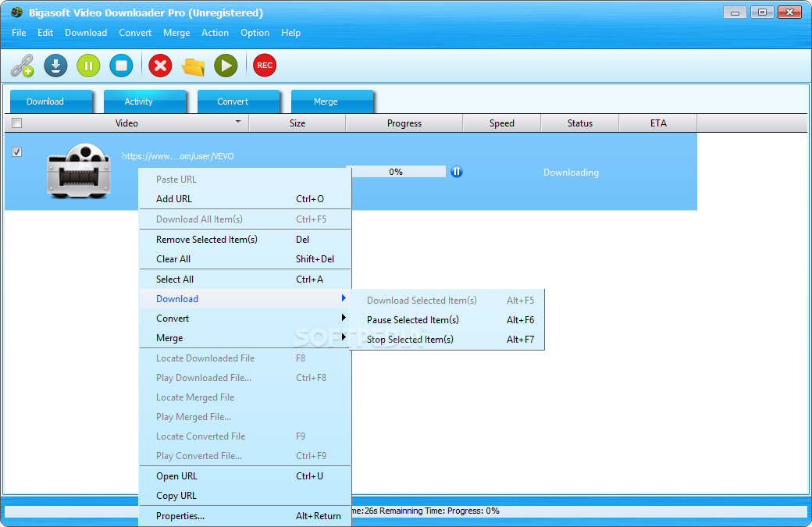Click the red REC record icon
812x527 pixels.
(x=265, y=66)
